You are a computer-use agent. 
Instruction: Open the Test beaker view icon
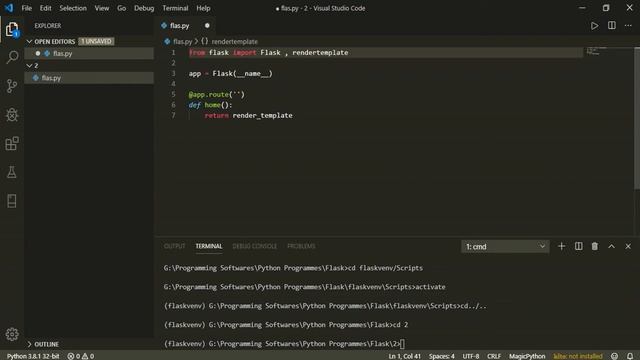(x=12, y=172)
